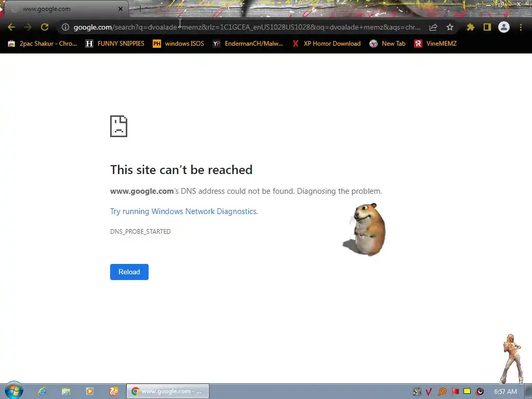This screenshot has height=399, width=532.
Task: Toggle the Chrome side panel icon
Action: 487,27
